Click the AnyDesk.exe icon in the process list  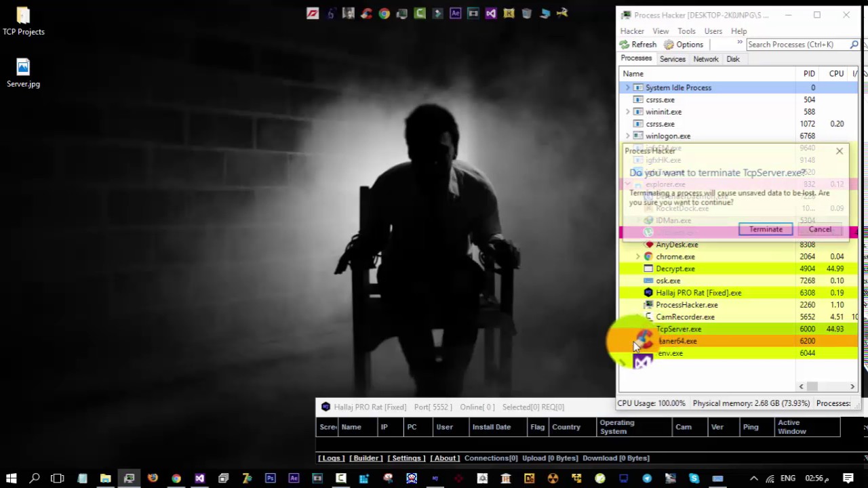pyautogui.click(x=648, y=245)
